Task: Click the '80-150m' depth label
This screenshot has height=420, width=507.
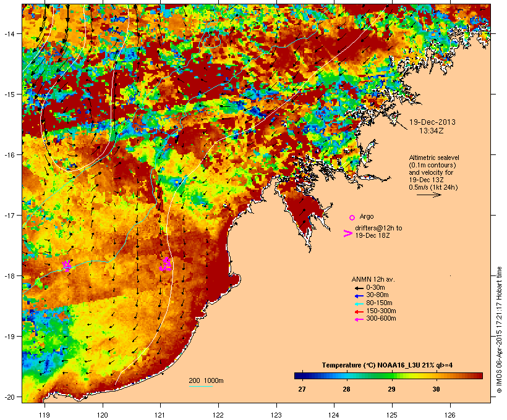Action: pyautogui.click(x=379, y=303)
